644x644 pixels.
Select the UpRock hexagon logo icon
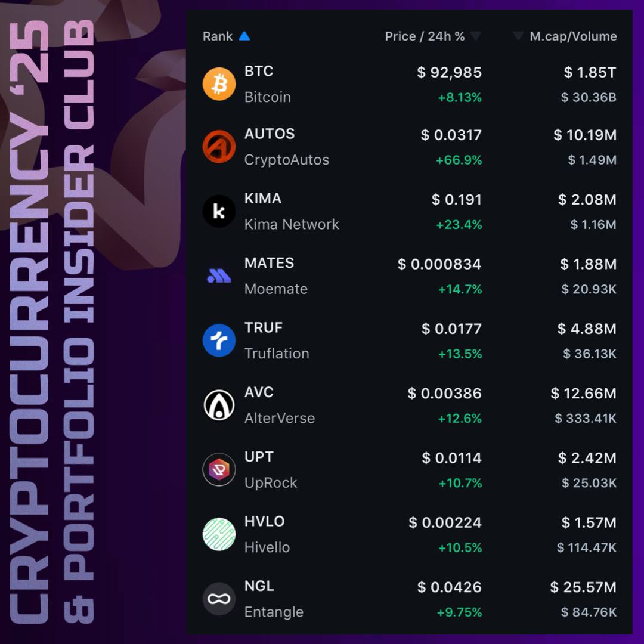click(219, 469)
